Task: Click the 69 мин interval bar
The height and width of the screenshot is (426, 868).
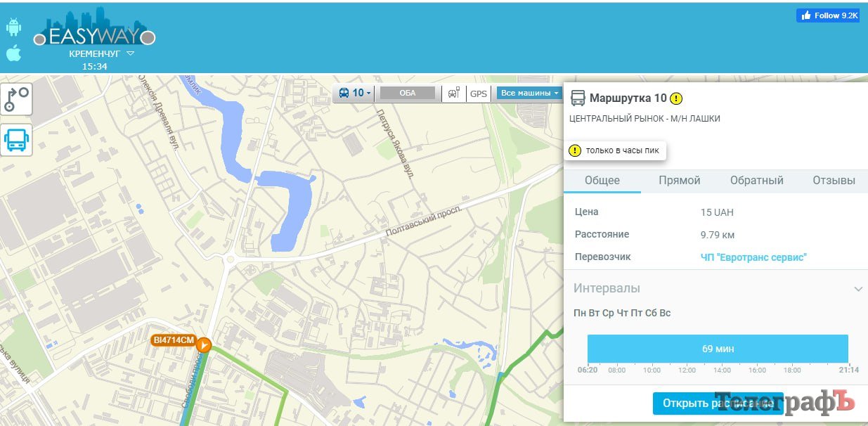Action: pyautogui.click(x=718, y=349)
